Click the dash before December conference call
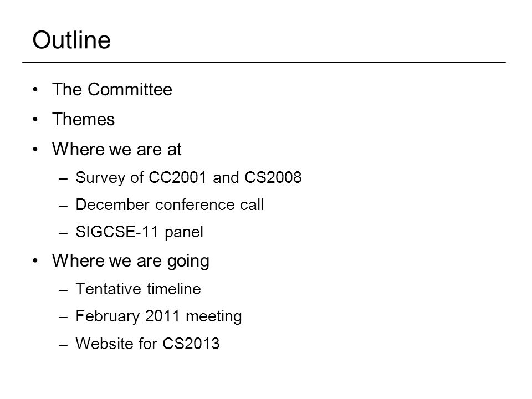Viewport: 532px width, 399px height. point(63,206)
